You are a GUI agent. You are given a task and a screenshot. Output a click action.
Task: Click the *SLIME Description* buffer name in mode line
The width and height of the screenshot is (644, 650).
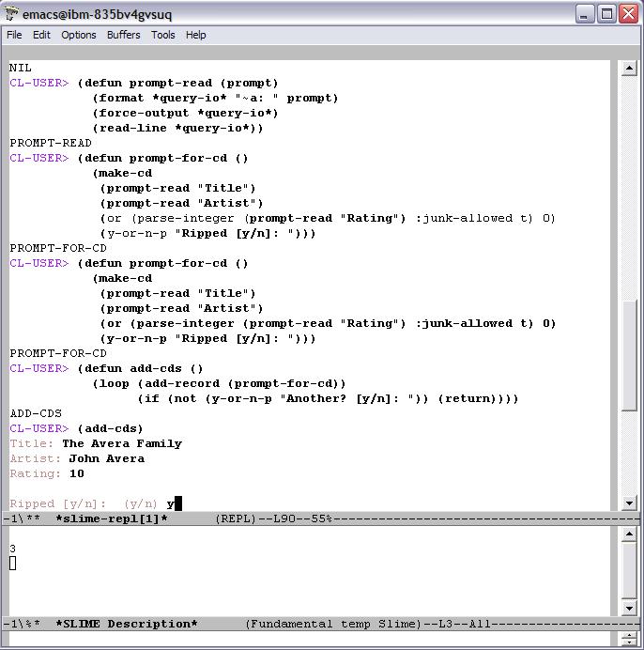pyautogui.click(x=126, y=624)
